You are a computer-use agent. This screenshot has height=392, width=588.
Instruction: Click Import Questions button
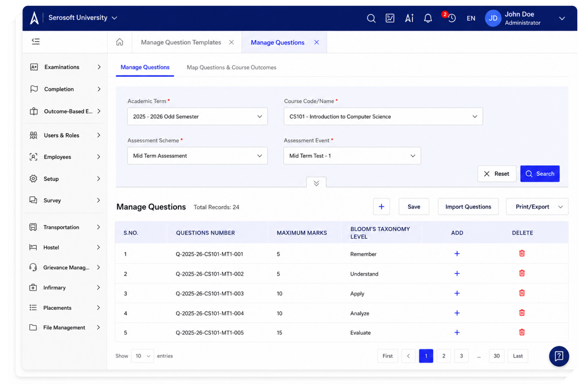click(x=468, y=207)
